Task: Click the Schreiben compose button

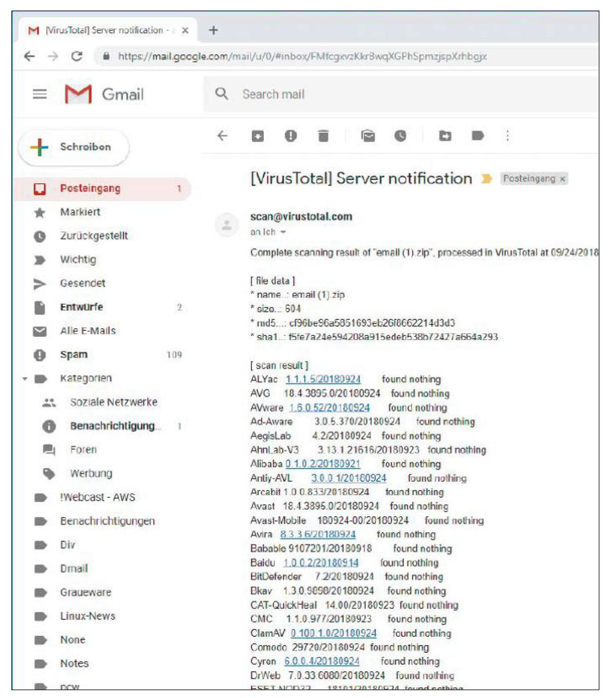Action: pos(73,147)
